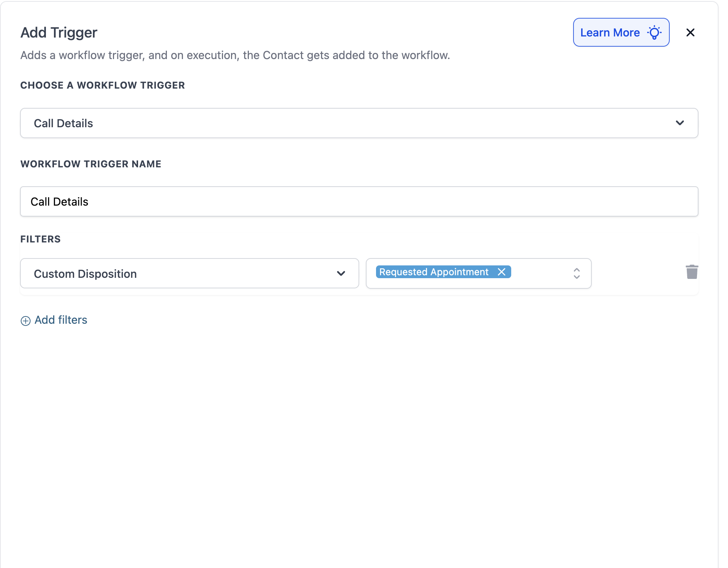Click the Add Trigger heading
This screenshot has width=728, height=568.
click(59, 33)
